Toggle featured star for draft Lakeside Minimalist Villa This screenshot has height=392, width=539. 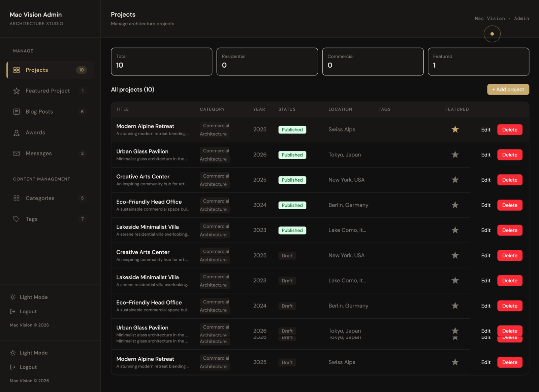tap(455, 281)
